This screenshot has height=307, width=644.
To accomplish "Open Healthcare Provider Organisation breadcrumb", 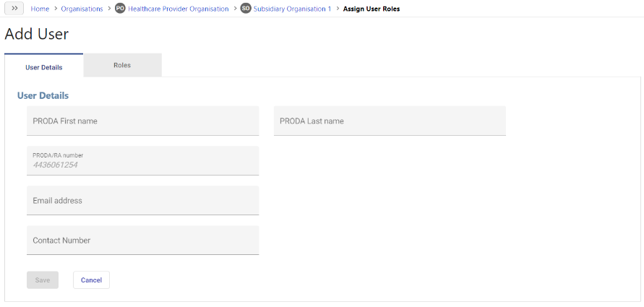I will point(179,9).
